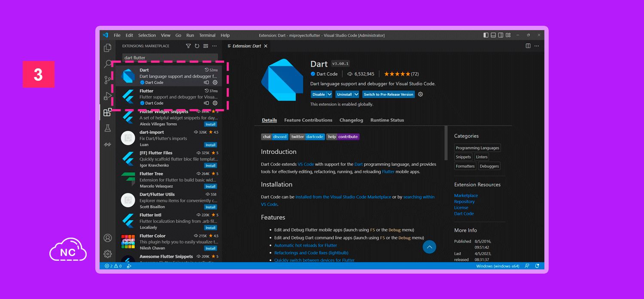Open the Go menu

point(178,35)
